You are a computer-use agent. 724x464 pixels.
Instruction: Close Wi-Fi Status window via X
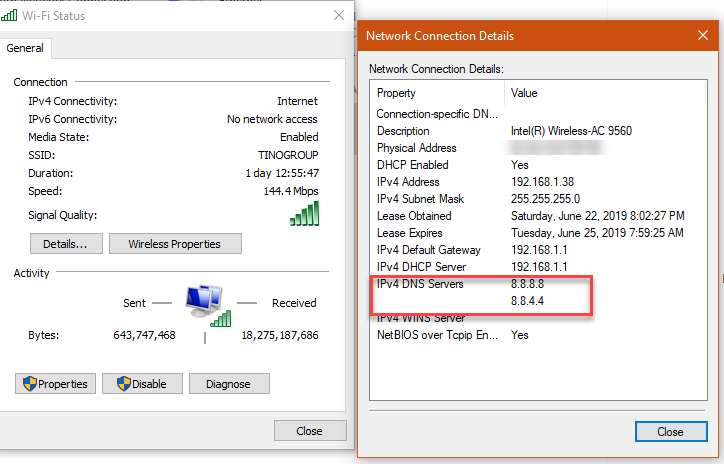[339, 15]
